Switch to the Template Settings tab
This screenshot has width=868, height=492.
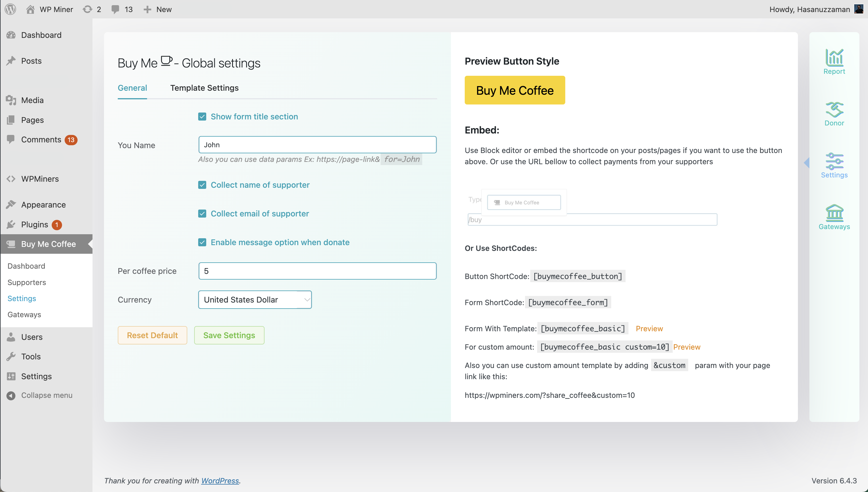[204, 88]
